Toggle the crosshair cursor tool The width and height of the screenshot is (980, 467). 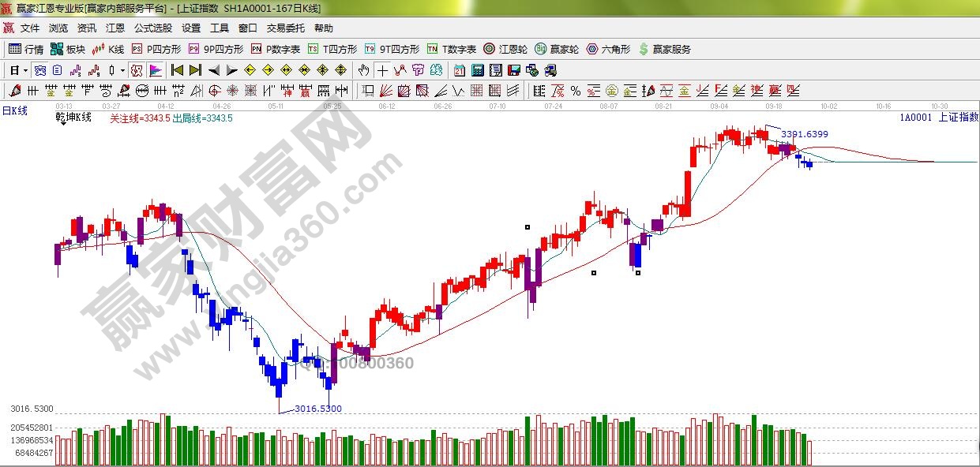pyautogui.click(x=382, y=70)
